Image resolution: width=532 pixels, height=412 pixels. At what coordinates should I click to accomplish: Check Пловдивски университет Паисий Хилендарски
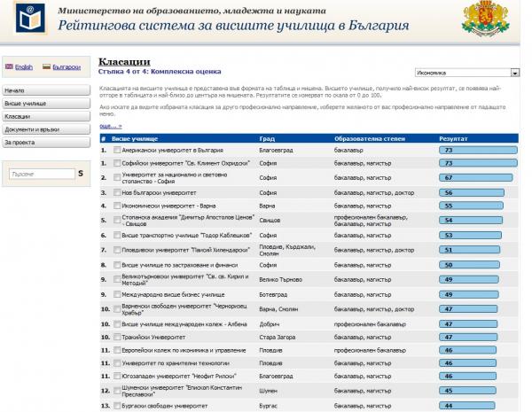tap(117, 250)
